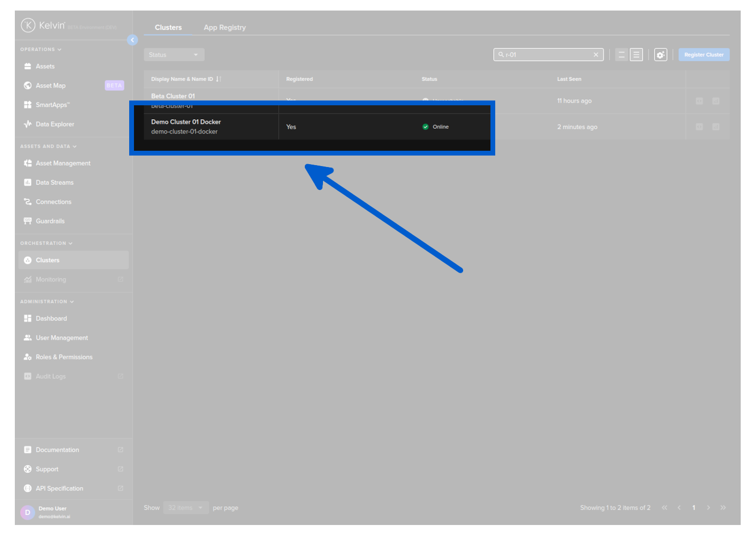Open Asset Map from sidebar
Screen dimensions: 756x536
click(x=51, y=86)
